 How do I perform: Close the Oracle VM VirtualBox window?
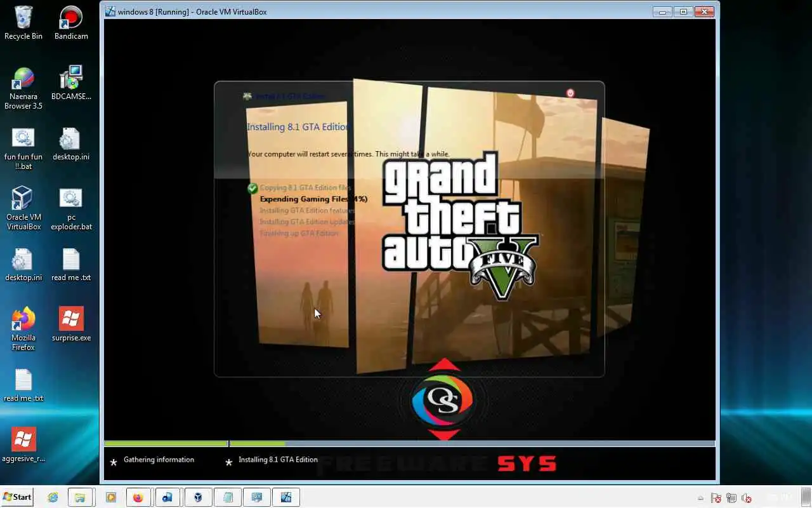[705, 11]
